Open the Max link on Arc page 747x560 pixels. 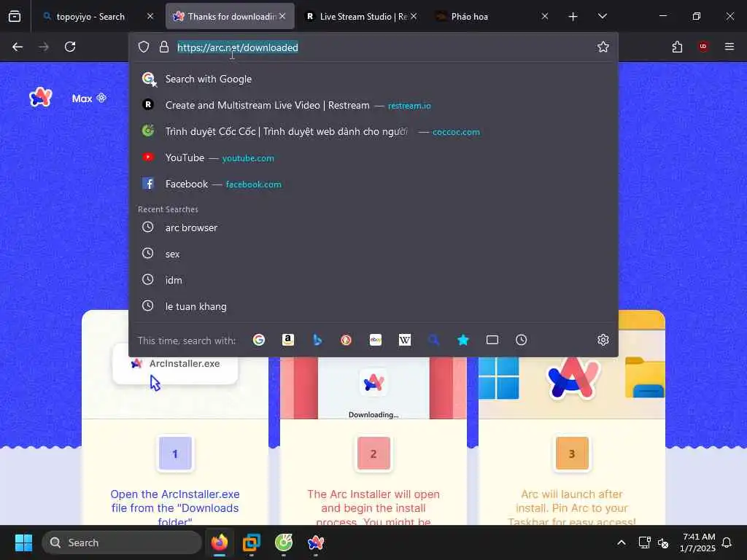pyautogui.click(x=89, y=98)
